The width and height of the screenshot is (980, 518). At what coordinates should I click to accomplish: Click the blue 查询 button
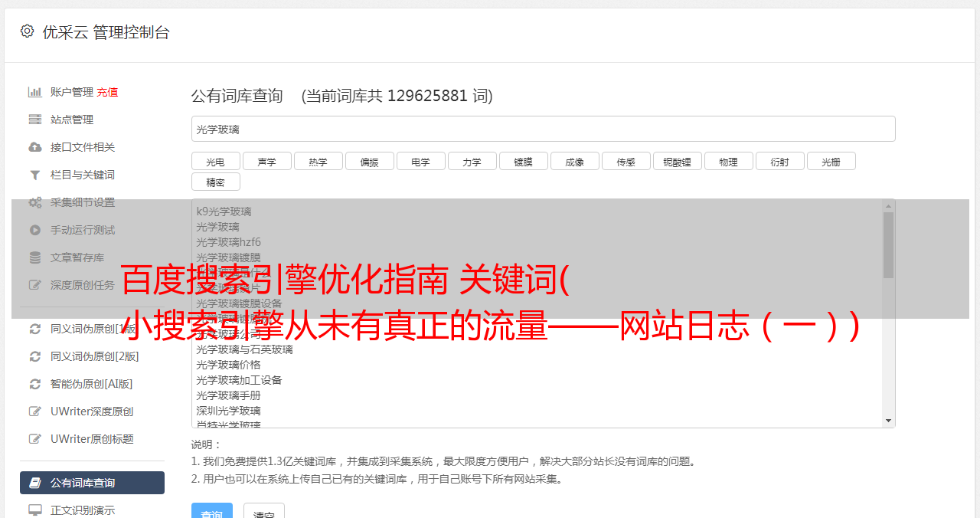[211, 511]
